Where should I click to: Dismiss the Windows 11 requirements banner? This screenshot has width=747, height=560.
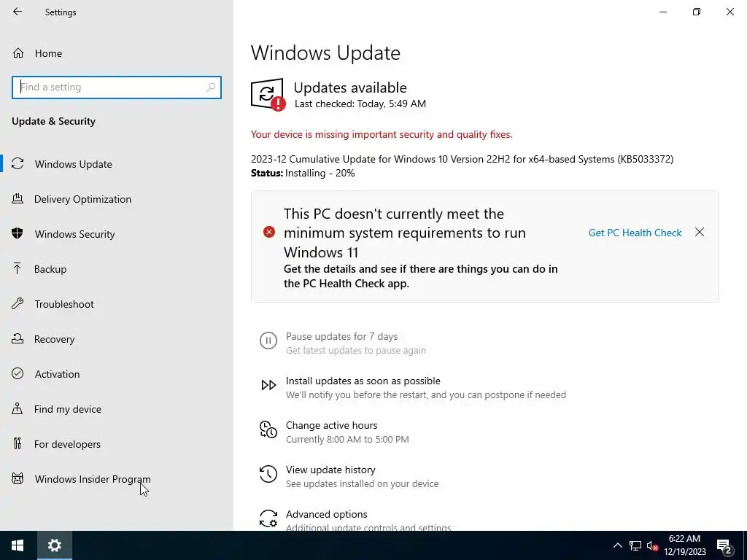(700, 232)
